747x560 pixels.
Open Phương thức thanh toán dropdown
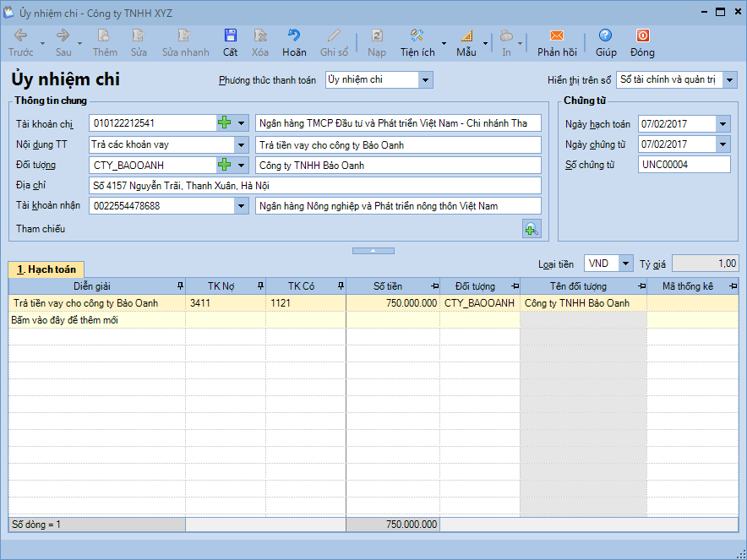click(x=425, y=80)
